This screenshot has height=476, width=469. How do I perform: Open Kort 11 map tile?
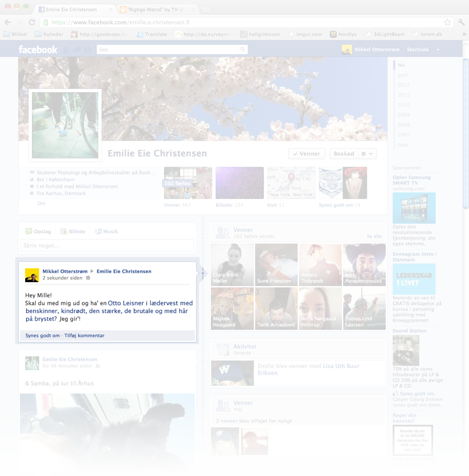tap(291, 183)
